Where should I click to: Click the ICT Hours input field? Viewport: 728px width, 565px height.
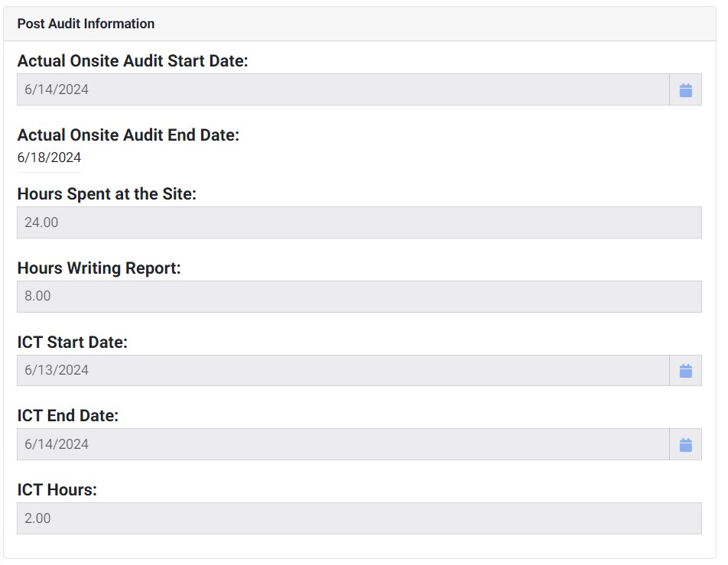[359, 518]
